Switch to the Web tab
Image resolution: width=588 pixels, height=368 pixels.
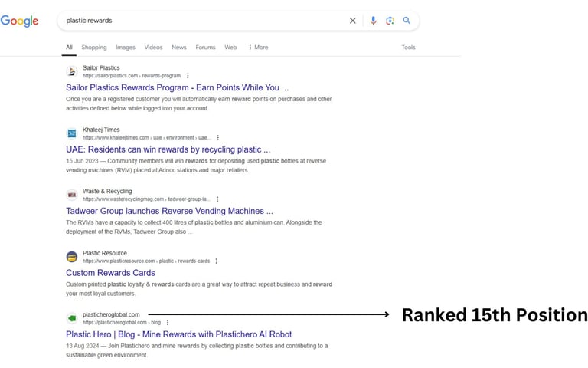click(x=230, y=48)
